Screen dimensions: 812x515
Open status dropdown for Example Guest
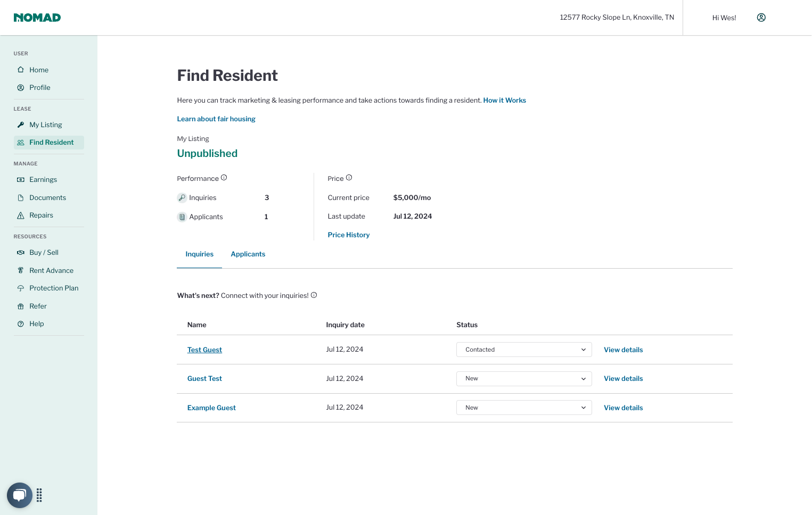tap(524, 408)
